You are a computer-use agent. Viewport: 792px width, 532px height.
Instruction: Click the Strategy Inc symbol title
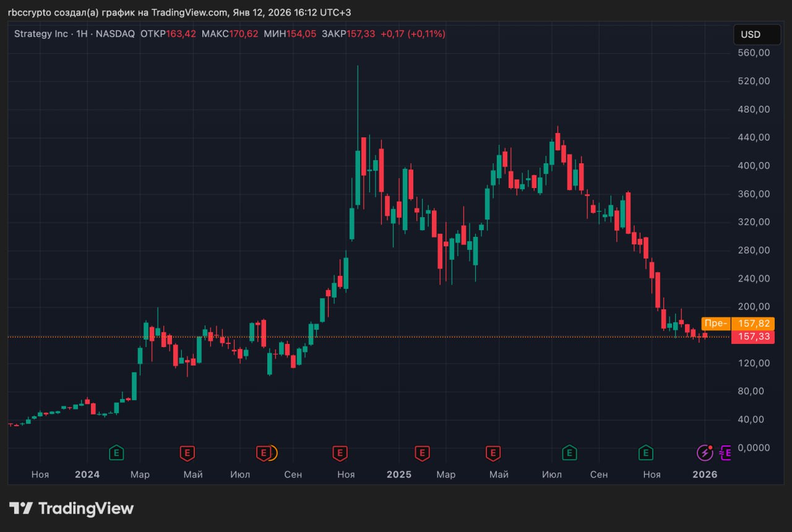coord(41,34)
